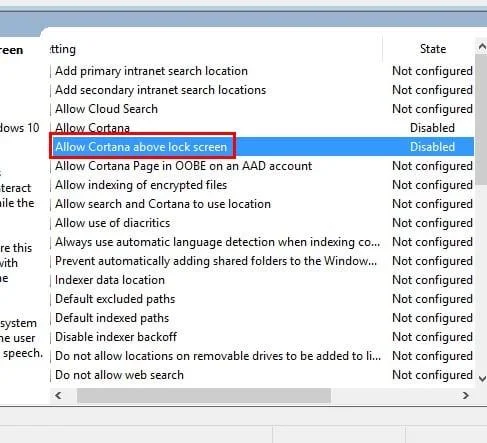Click Disabled state of lock screen row
Screen dimensions: 487x443
click(432, 147)
